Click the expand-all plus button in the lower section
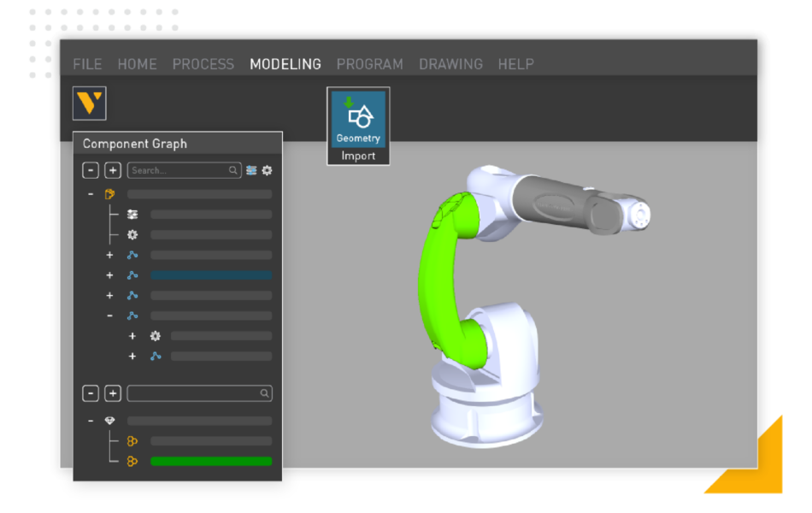Screen dimensions: 812x513 112,393
